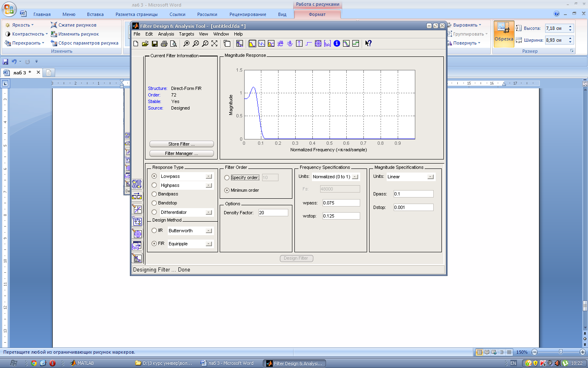Screen dimensions: 588x368
Task: Switch to MATLAB in the taskbar
Action: pos(82,363)
